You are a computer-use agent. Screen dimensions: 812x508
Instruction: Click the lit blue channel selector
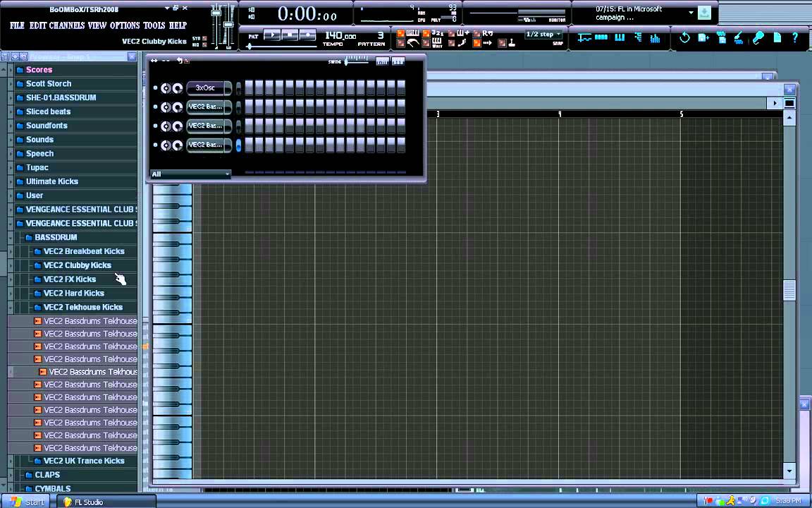pyautogui.click(x=238, y=145)
